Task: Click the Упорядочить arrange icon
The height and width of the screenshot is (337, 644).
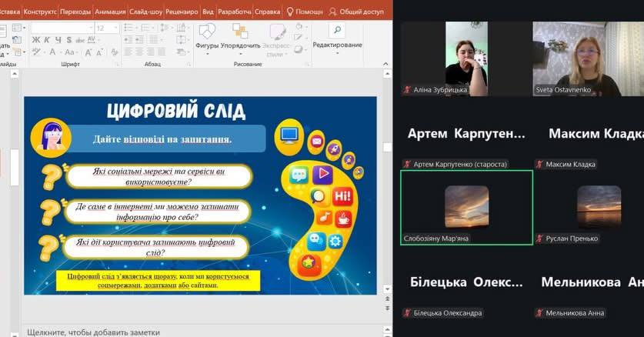Action: (x=240, y=32)
